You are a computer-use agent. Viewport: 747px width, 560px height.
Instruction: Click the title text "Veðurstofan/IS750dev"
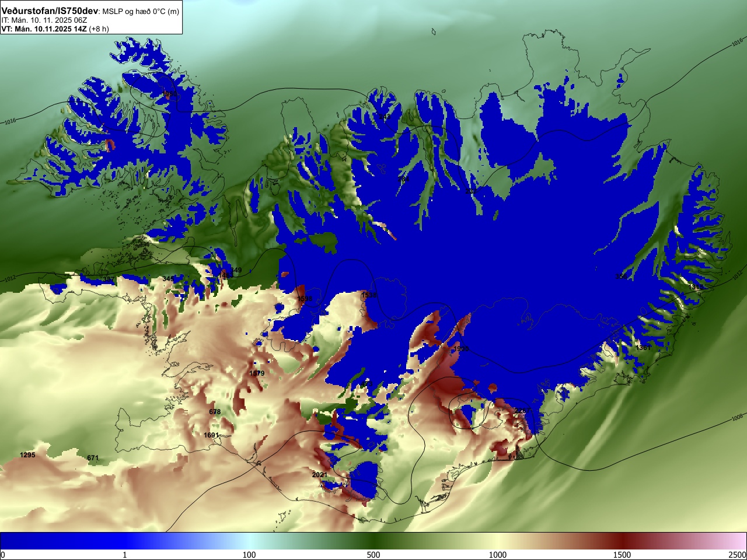tap(50, 11)
